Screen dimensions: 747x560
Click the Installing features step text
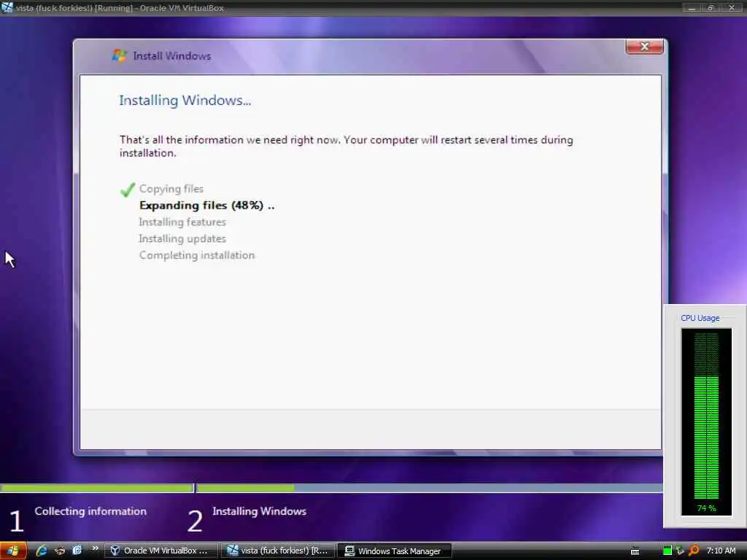pos(182,222)
